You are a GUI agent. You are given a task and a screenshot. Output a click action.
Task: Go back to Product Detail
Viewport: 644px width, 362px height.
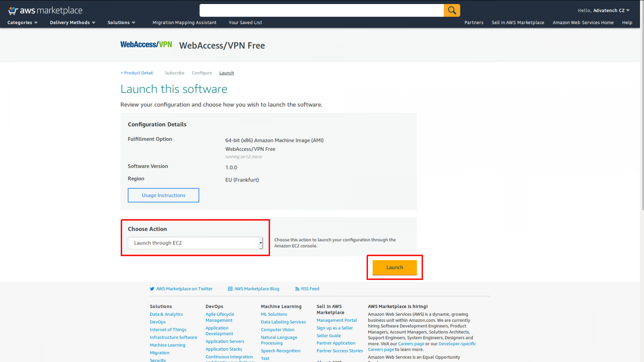137,73
